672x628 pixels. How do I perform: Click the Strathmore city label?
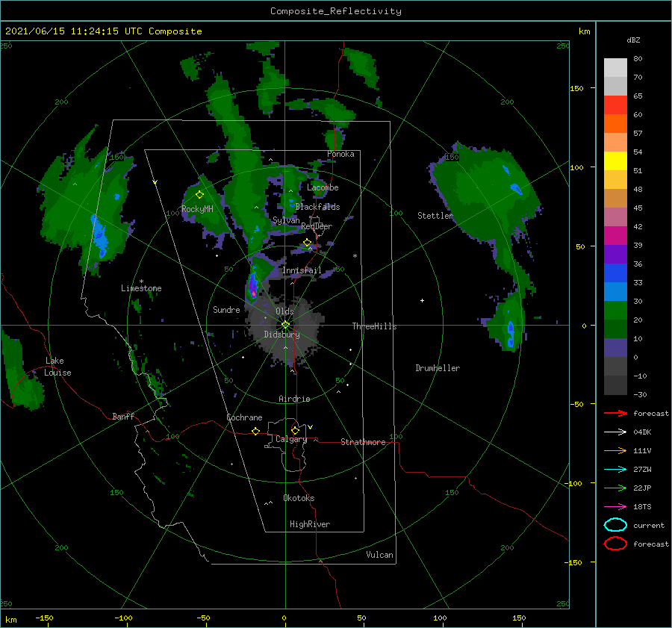(x=363, y=442)
